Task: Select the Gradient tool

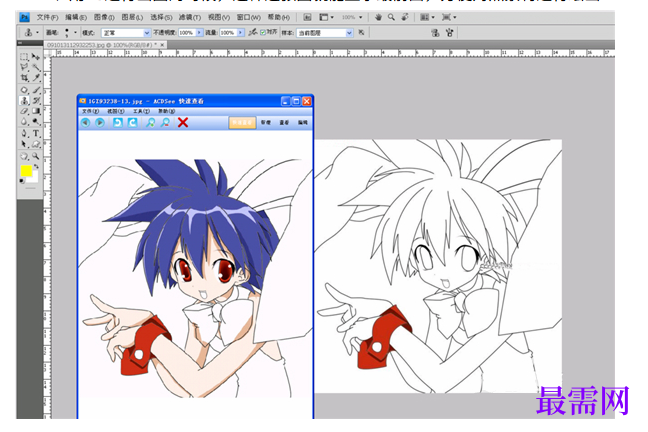Action: pyautogui.click(x=36, y=111)
